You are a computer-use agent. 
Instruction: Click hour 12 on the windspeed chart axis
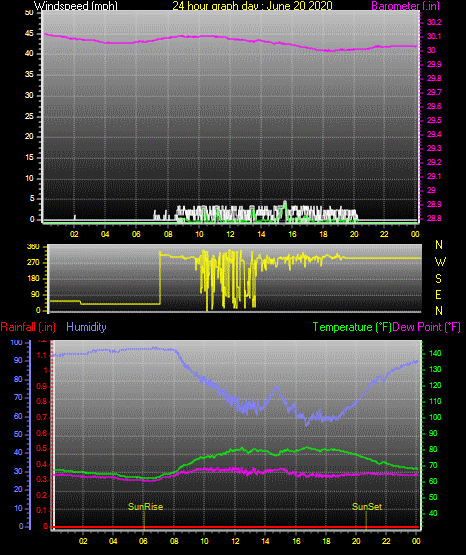[230, 234]
